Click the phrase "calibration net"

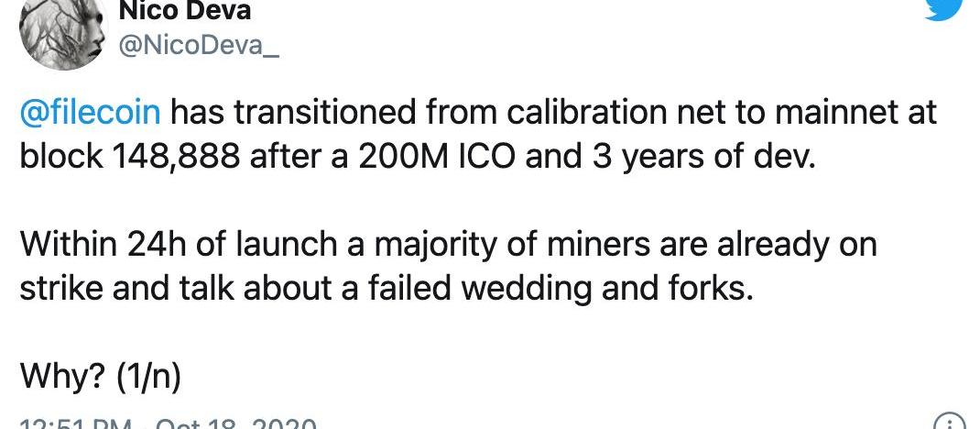(x=584, y=114)
